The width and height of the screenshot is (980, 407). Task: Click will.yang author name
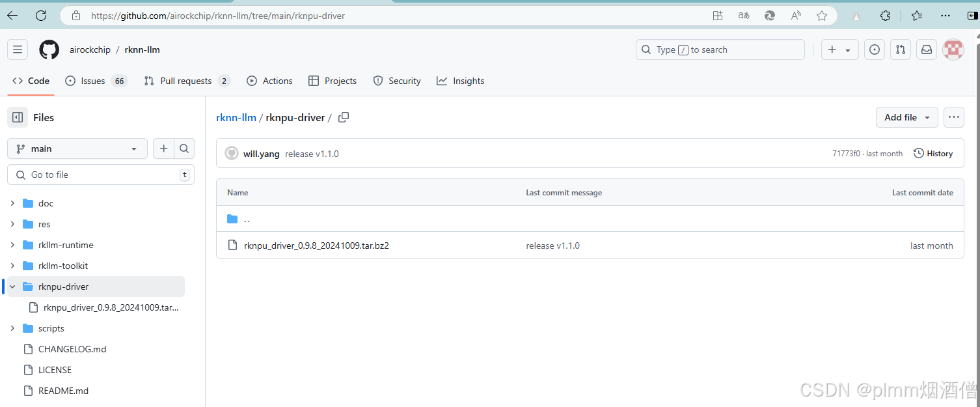[262, 154]
